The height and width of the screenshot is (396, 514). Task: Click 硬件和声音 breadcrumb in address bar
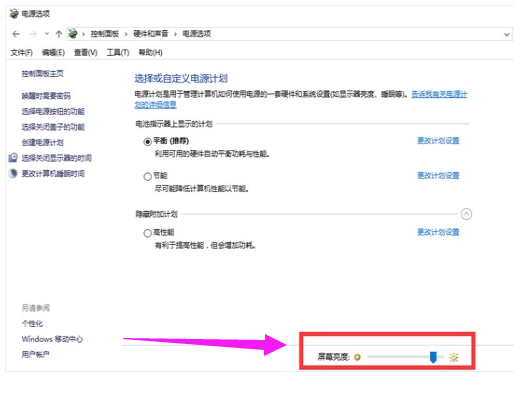(x=151, y=34)
